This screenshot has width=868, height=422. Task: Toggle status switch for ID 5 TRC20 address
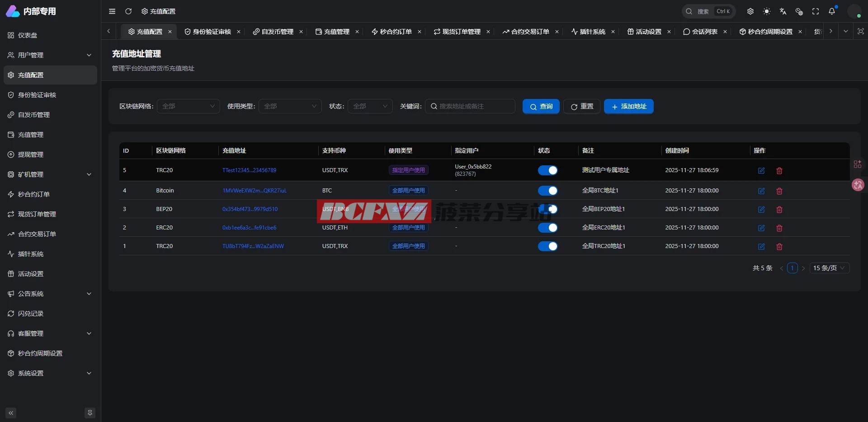pos(547,170)
